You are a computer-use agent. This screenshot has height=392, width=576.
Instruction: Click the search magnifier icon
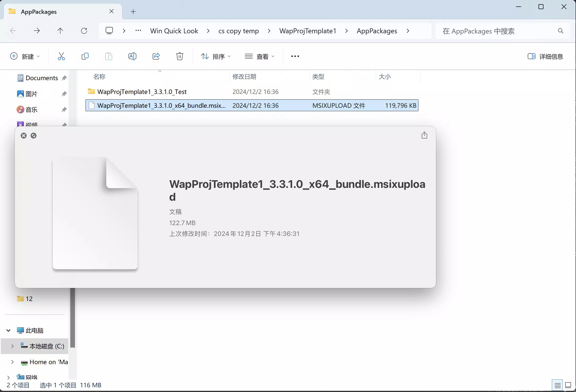pyautogui.click(x=561, y=31)
